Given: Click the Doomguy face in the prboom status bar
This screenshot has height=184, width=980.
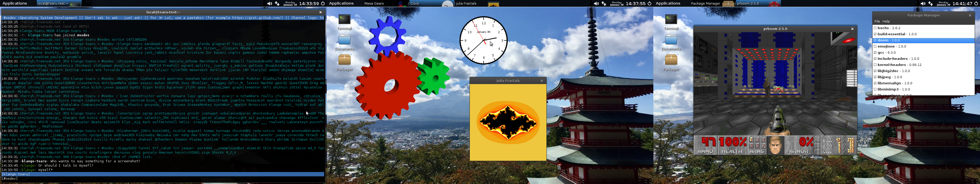Looking at the screenshot, I should (775, 145).
